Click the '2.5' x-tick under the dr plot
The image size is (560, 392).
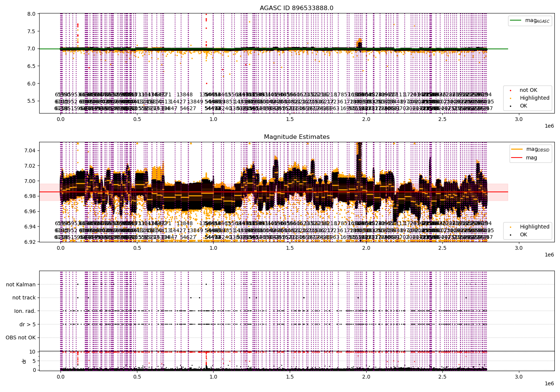[442, 377]
